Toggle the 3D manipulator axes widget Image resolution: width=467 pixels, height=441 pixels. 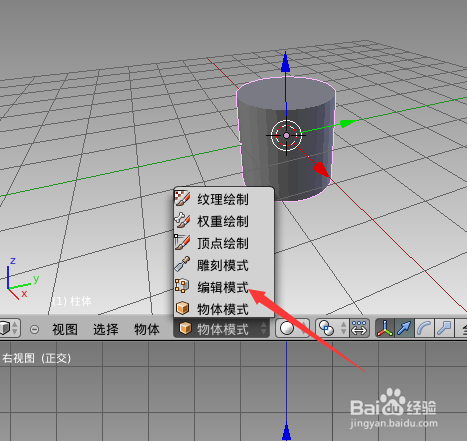(385, 329)
